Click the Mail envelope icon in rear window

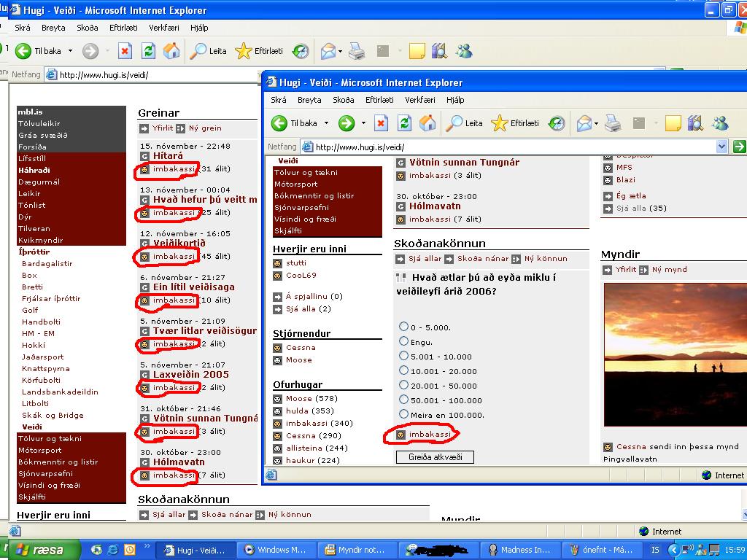[x=328, y=51]
